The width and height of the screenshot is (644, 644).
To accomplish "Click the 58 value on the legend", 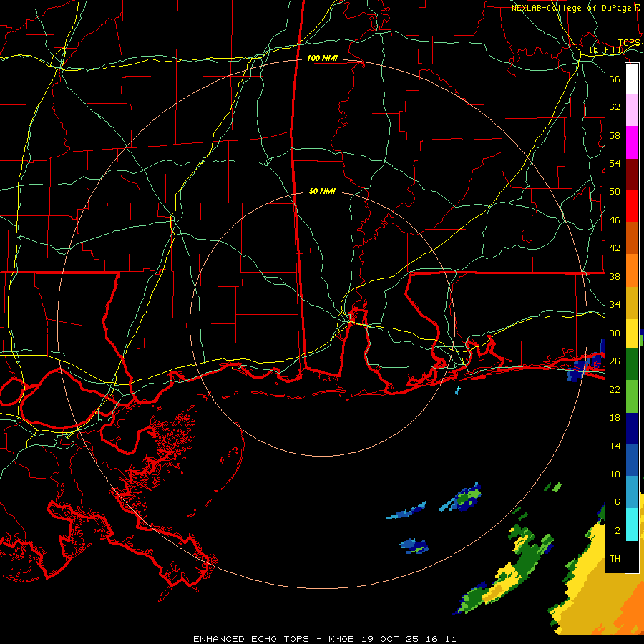I will pyautogui.click(x=615, y=135).
